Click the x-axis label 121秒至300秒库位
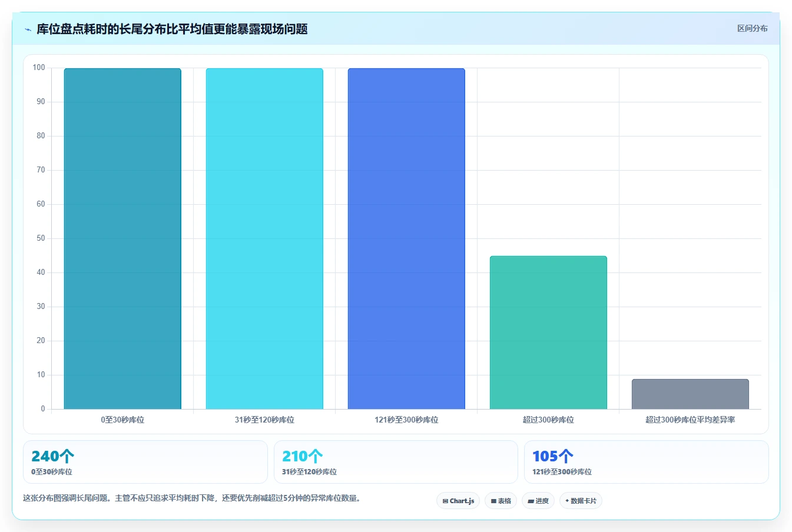This screenshot has height=532, width=792. coord(406,420)
